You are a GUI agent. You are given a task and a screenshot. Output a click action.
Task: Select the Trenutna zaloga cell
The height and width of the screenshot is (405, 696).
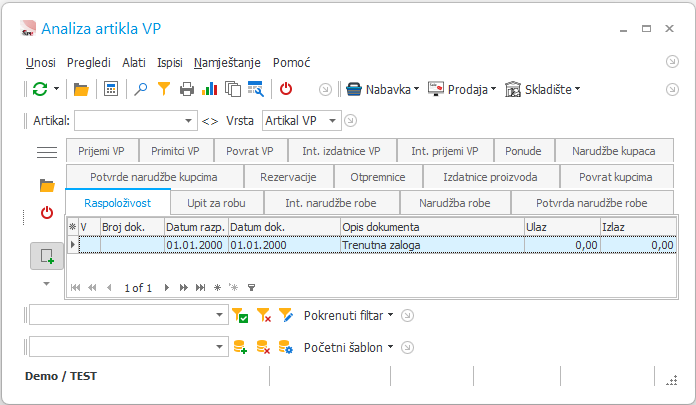point(432,245)
